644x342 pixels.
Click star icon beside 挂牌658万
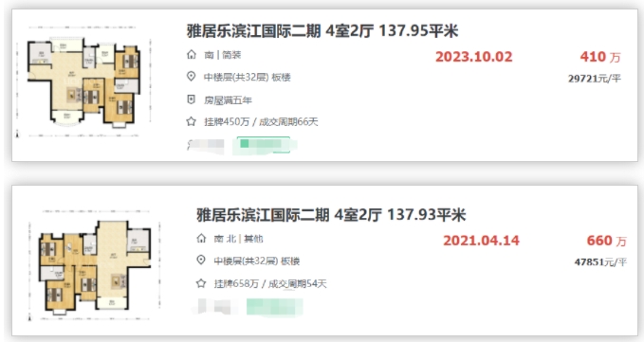tap(201, 283)
